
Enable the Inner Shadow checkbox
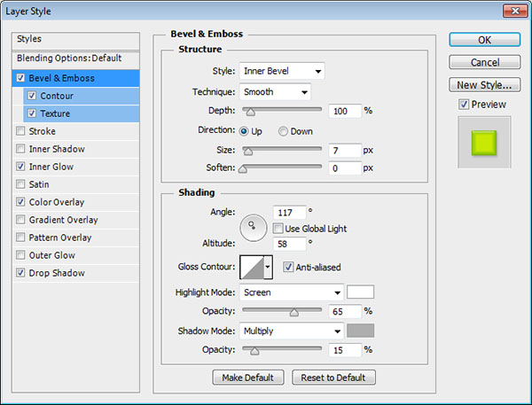[x=20, y=149]
